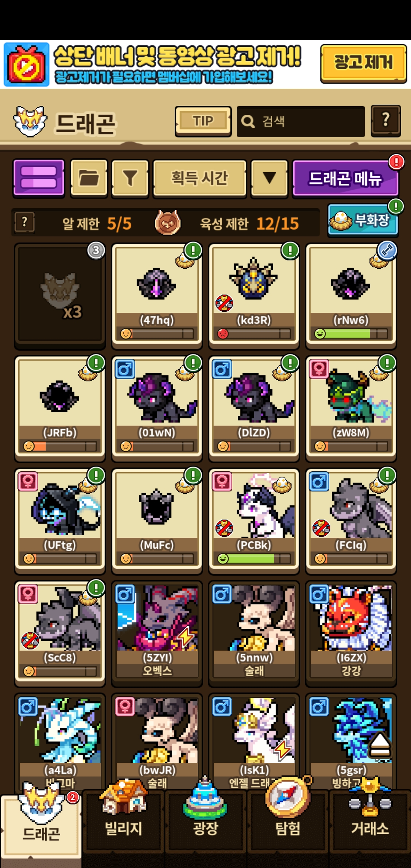Switch to the 탐험 tab
Image resolution: width=411 pixels, height=868 pixels.
(x=288, y=819)
